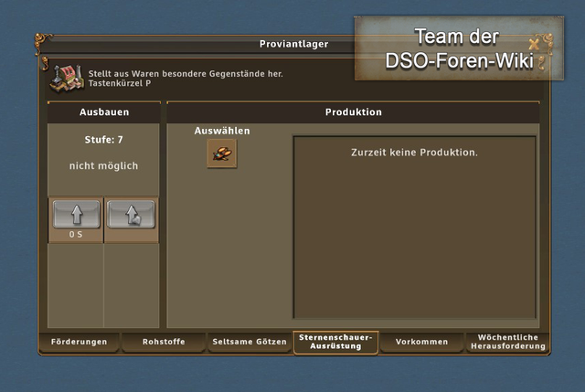
Task: Click the '0 S' upgrade cost label
Action: pyautogui.click(x=76, y=235)
